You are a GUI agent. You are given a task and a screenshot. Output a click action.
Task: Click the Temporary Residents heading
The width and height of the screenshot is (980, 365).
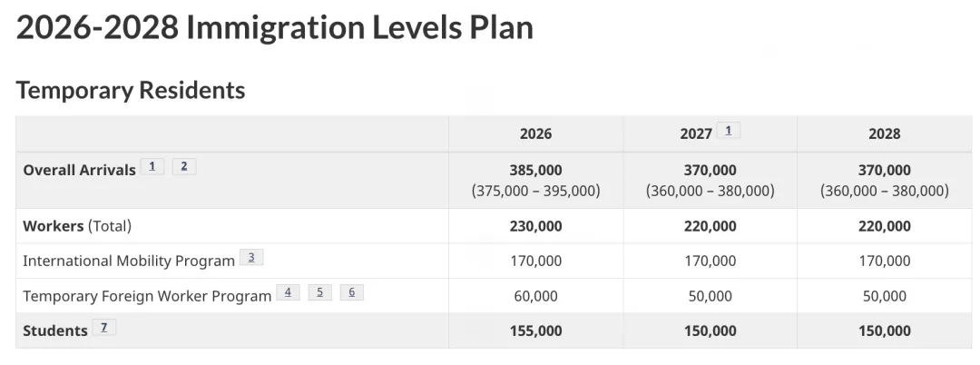pos(131,90)
